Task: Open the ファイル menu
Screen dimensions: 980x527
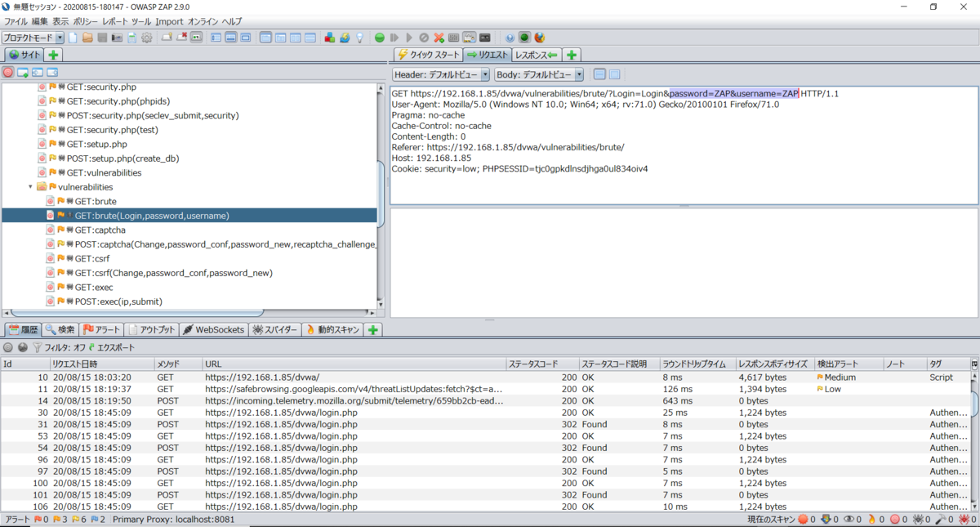Action: pyautogui.click(x=16, y=21)
